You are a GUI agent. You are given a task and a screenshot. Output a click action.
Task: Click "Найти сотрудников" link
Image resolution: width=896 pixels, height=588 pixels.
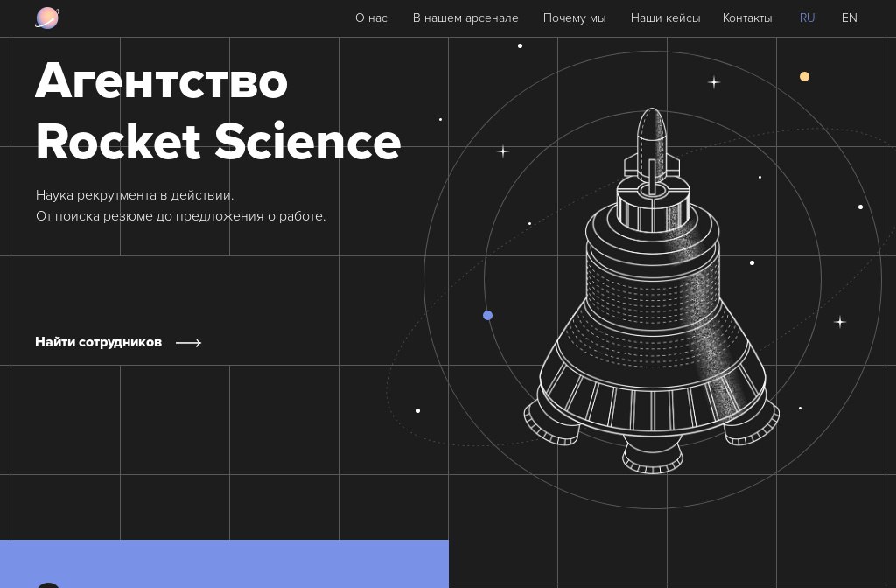[98, 342]
